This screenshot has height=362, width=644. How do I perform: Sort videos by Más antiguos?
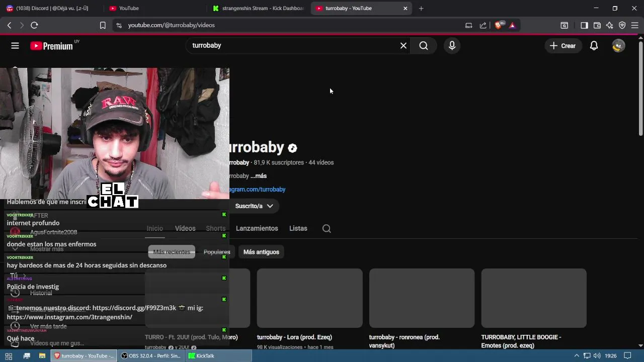coord(261,252)
